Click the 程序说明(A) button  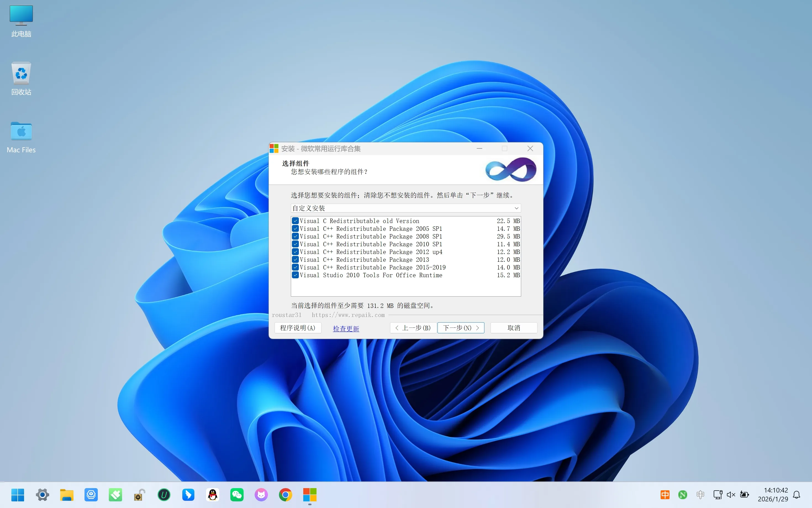click(x=298, y=328)
